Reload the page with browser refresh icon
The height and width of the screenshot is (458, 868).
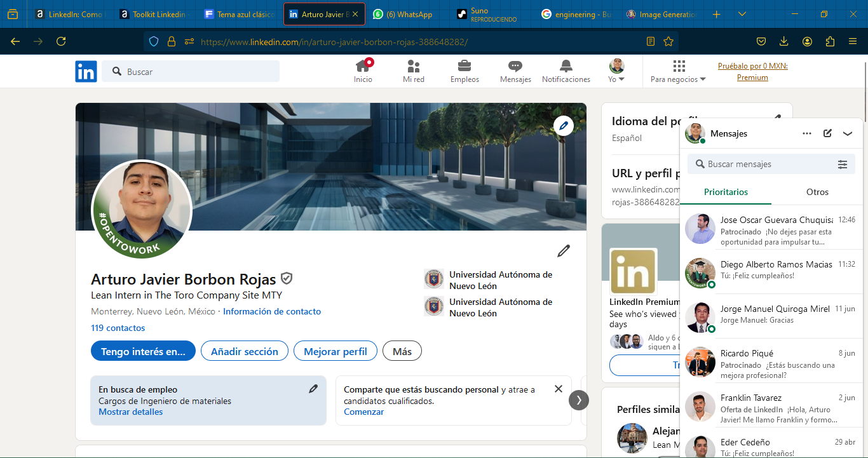click(61, 41)
